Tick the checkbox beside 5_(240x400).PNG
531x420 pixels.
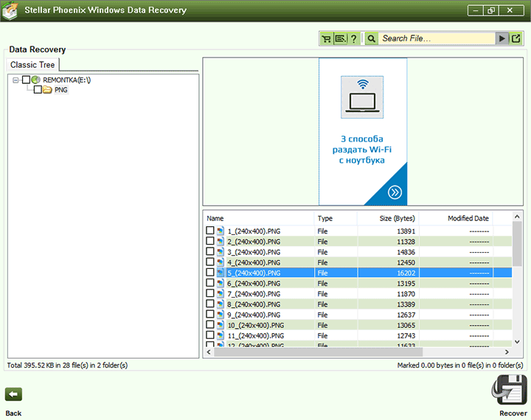click(210, 273)
